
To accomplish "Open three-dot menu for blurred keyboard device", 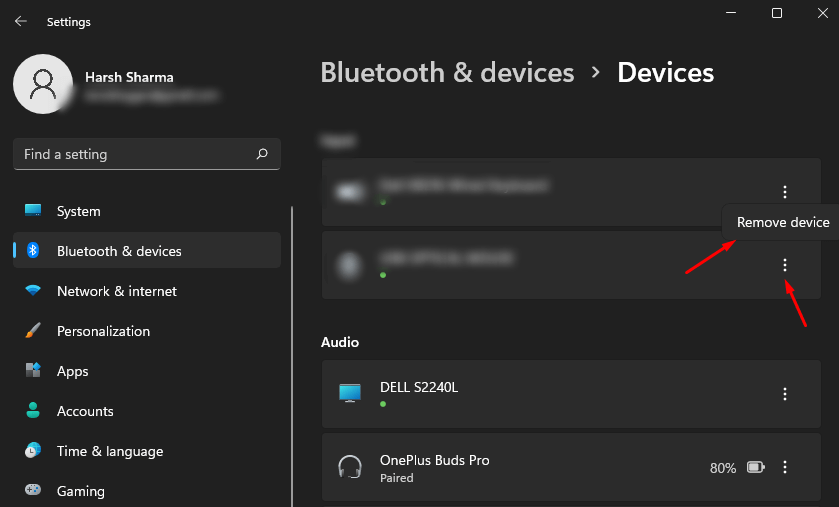I will (x=785, y=192).
